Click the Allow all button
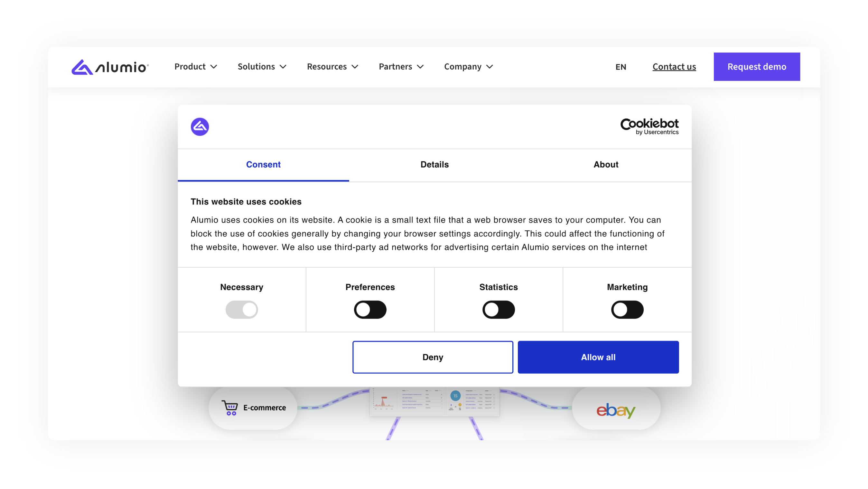The width and height of the screenshot is (868, 489). tap(598, 357)
